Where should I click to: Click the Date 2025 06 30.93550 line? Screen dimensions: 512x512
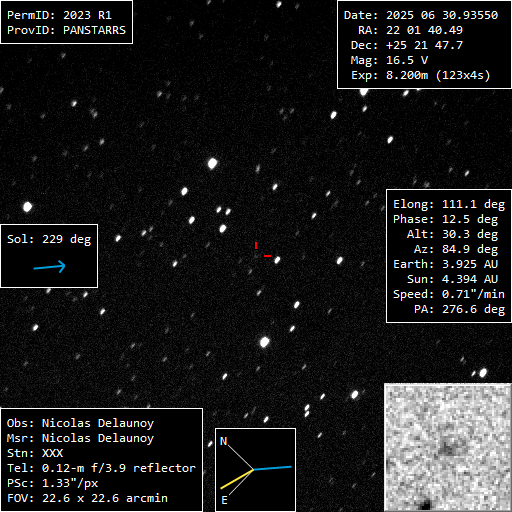point(421,15)
